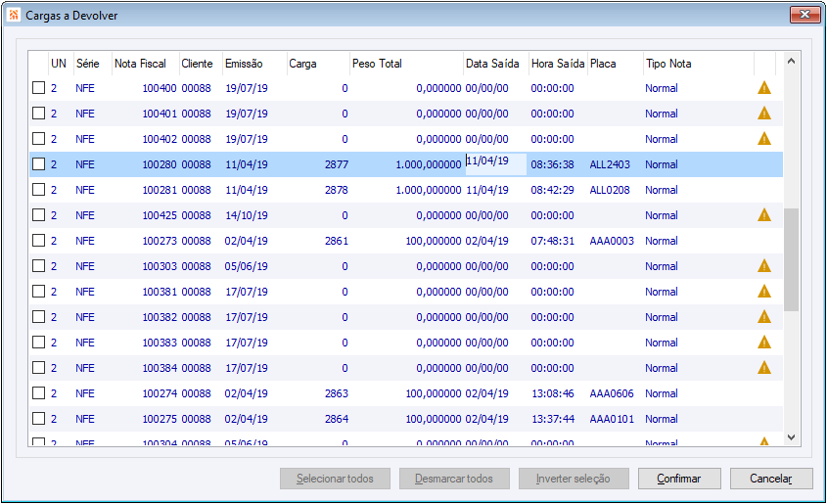The width and height of the screenshot is (827, 504).
Task: Click the Desmarcar todos button
Action: (454, 479)
